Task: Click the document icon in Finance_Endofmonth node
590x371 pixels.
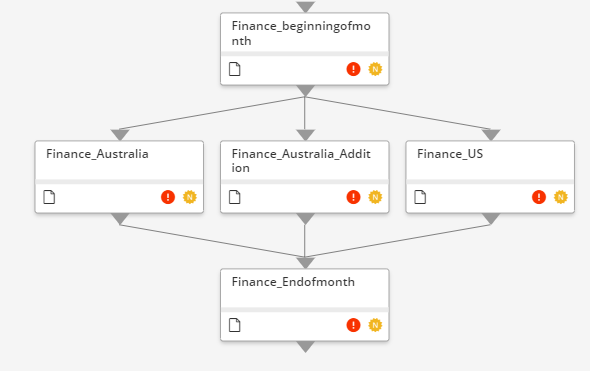Action: pos(235,325)
